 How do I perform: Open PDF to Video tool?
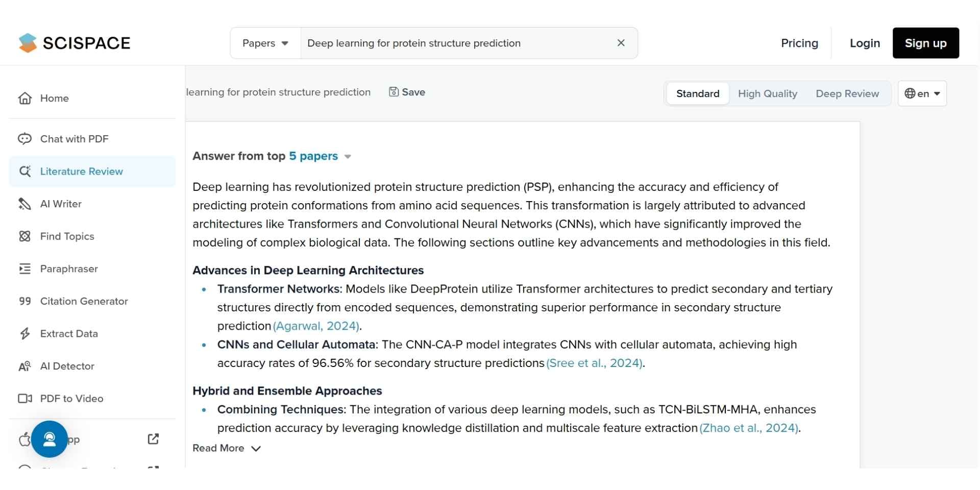(x=71, y=399)
